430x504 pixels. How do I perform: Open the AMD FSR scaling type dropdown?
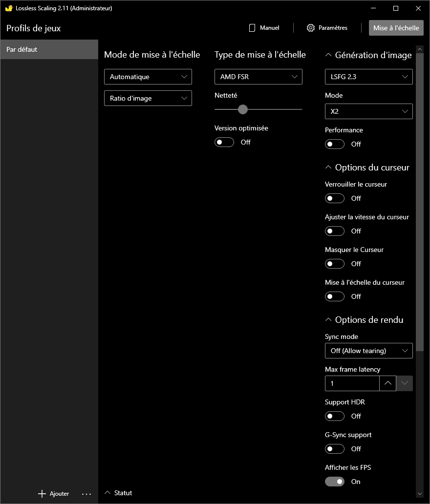click(258, 77)
